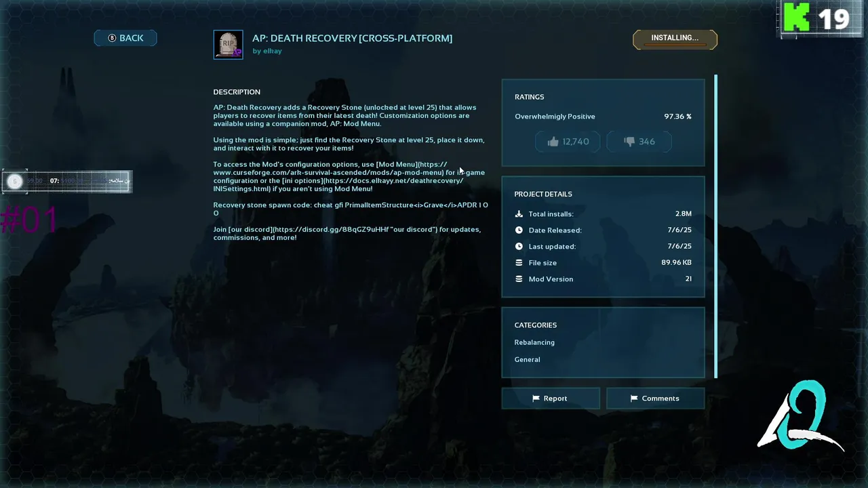This screenshot has height=488, width=868.
Task: Click the Last updated clock icon
Action: [x=519, y=247]
